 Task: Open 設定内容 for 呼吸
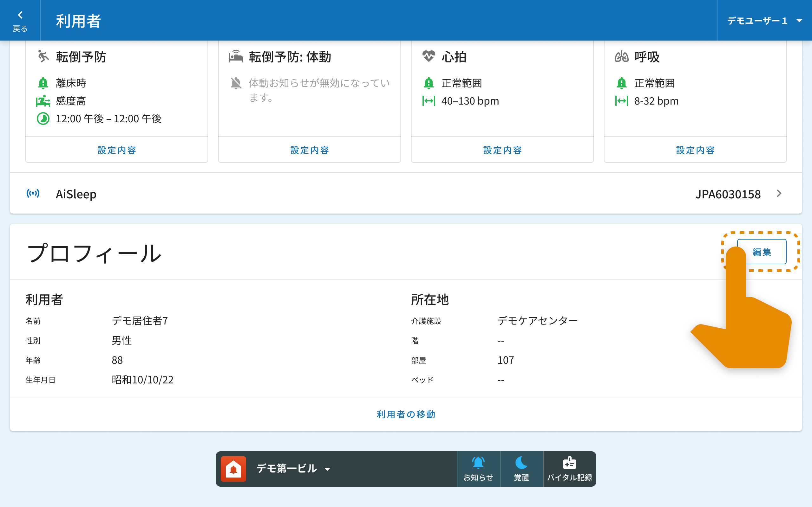click(x=695, y=150)
